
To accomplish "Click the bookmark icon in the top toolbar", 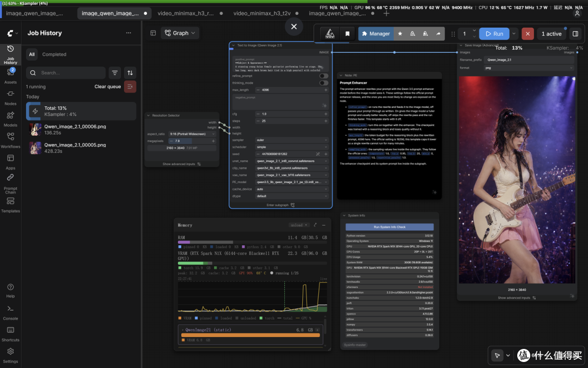I will tap(347, 34).
